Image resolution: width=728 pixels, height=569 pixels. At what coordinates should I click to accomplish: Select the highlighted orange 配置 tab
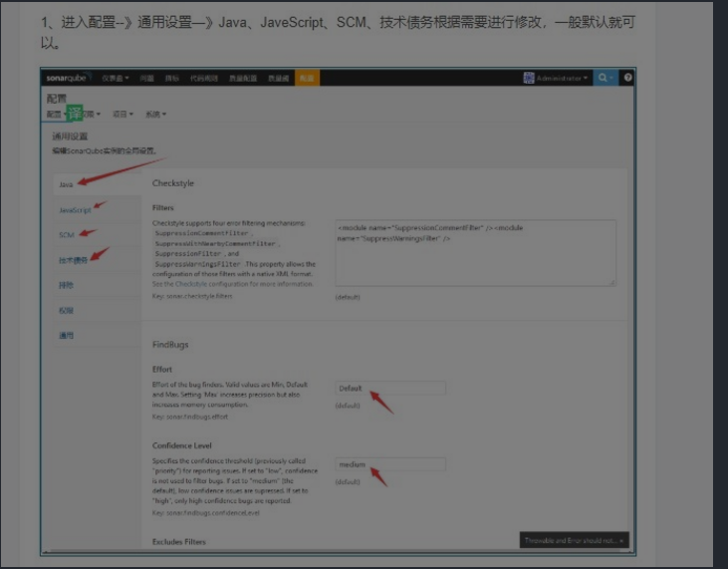pos(307,78)
